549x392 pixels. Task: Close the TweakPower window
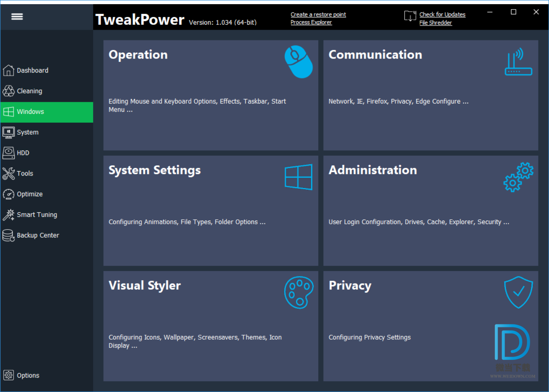point(536,12)
